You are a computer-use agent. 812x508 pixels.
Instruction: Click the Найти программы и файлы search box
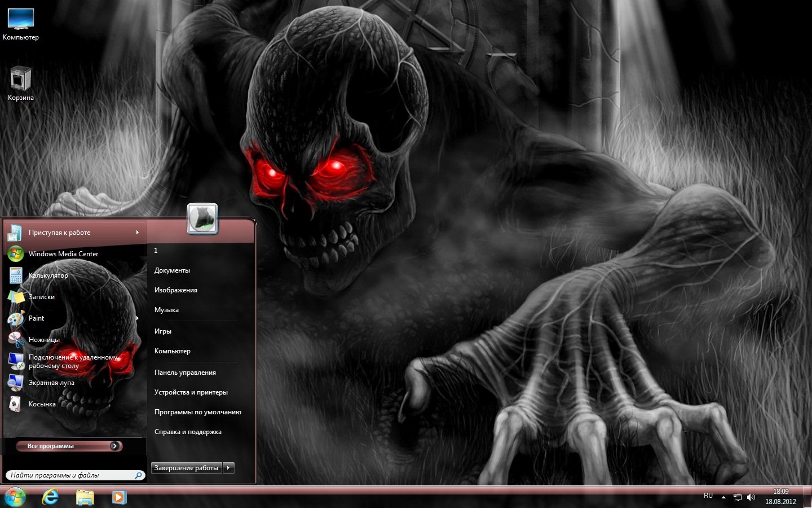tap(70, 475)
